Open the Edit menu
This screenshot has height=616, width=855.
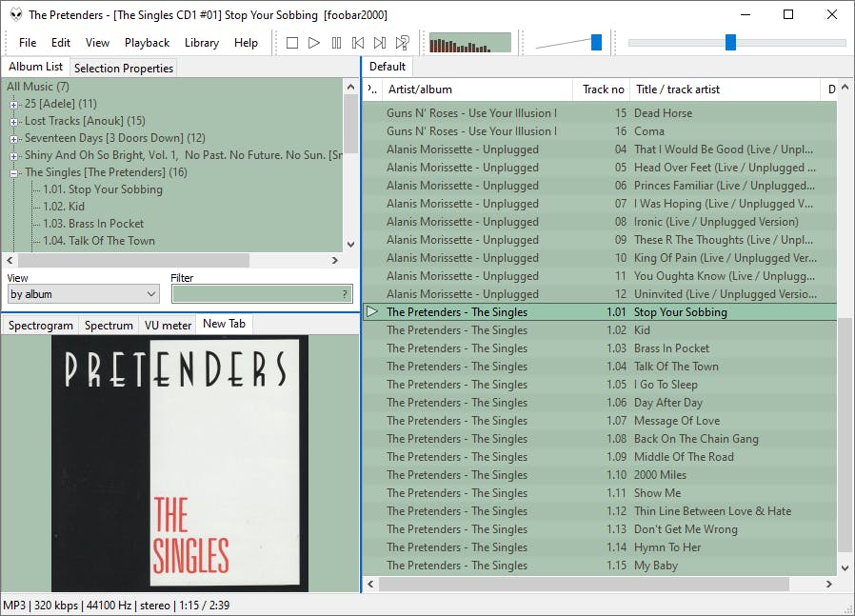pyautogui.click(x=61, y=43)
